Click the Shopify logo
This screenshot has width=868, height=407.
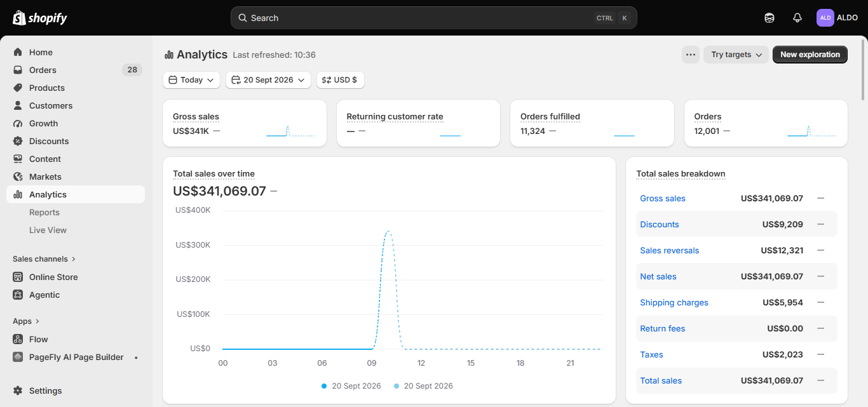click(39, 18)
